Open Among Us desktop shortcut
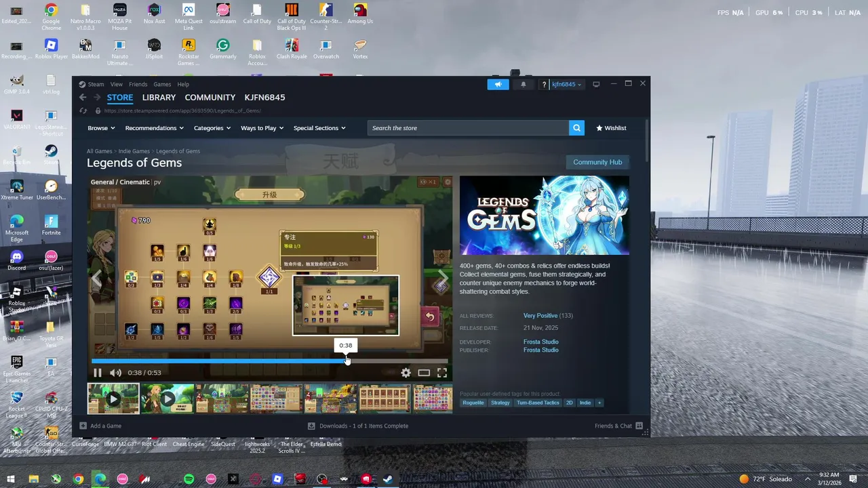 [360, 14]
